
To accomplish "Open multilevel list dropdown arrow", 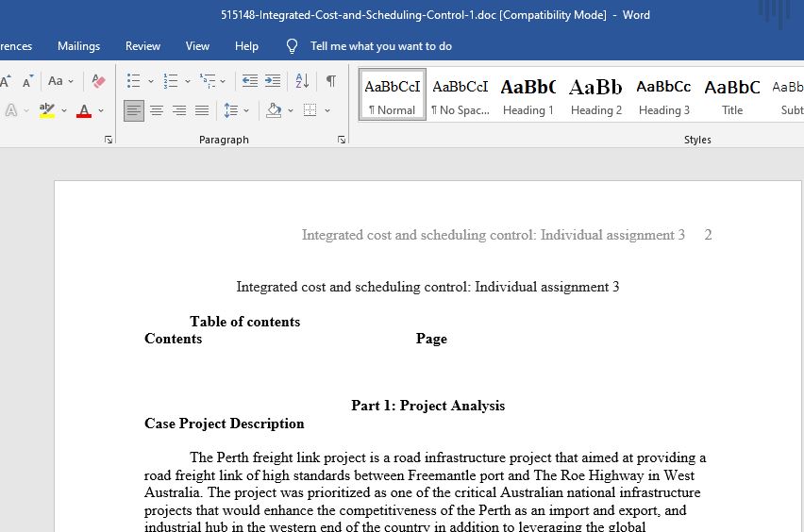I will [223, 81].
